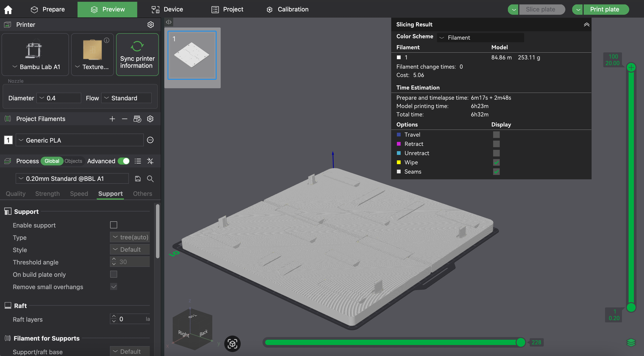Open the Others settings tab
The width and height of the screenshot is (644, 356).
tap(142, 194)
